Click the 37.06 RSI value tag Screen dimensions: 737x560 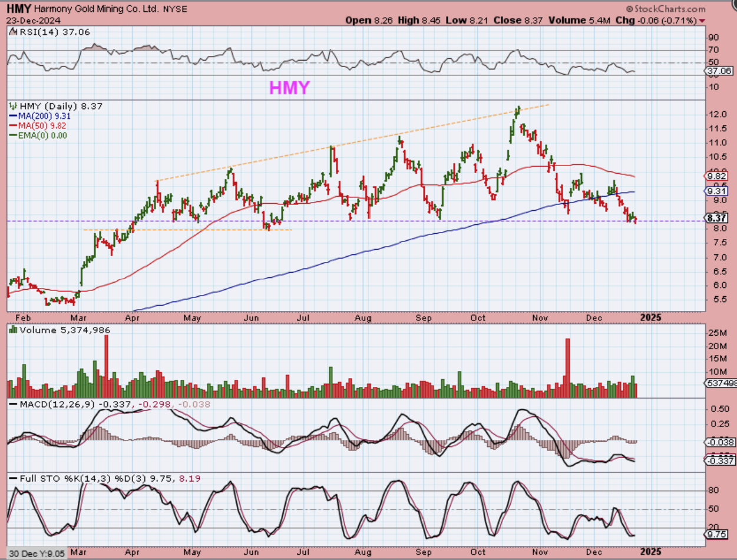click(719, 71)
